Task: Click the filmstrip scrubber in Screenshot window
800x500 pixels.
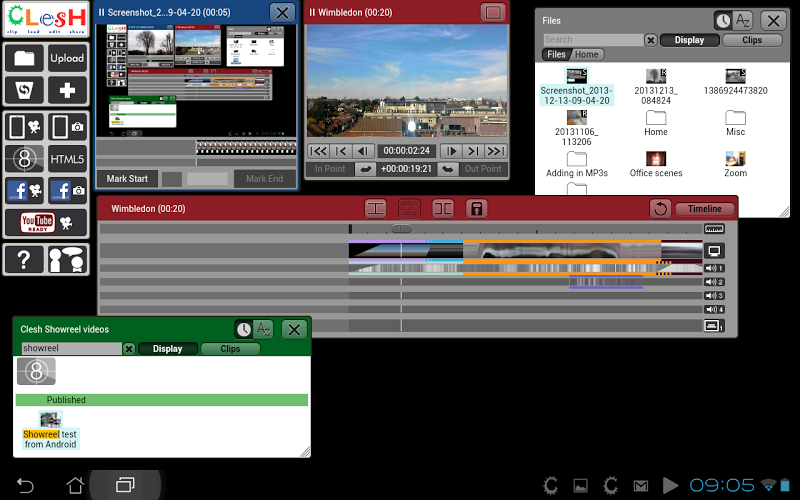Action: [x=246, y=147]
